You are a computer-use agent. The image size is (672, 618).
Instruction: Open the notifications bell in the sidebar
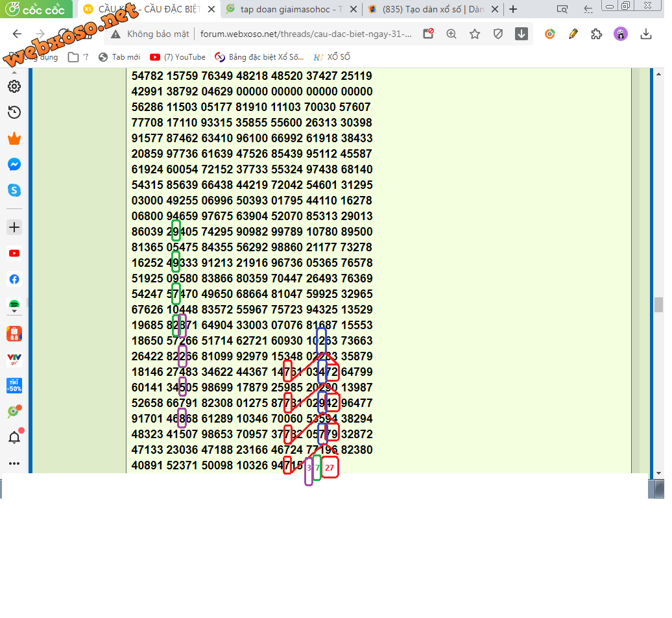14,437
